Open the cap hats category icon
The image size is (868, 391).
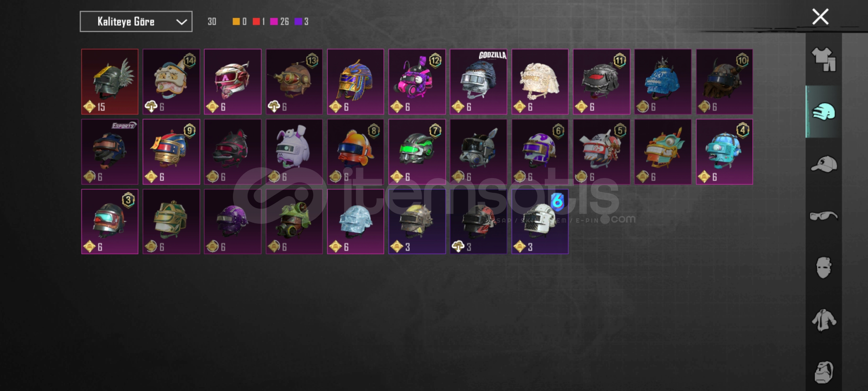pos(824,164)
